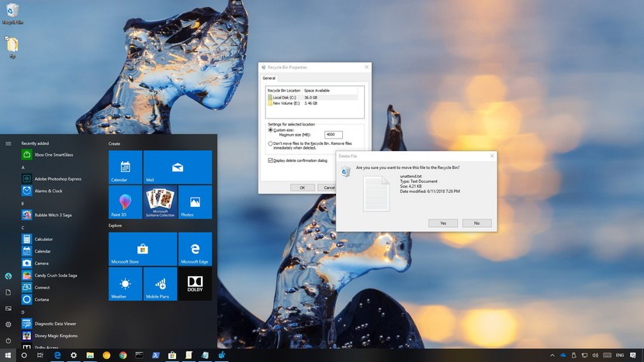Open Paint 3D tile
644x362 pixels.
(125, 202)
